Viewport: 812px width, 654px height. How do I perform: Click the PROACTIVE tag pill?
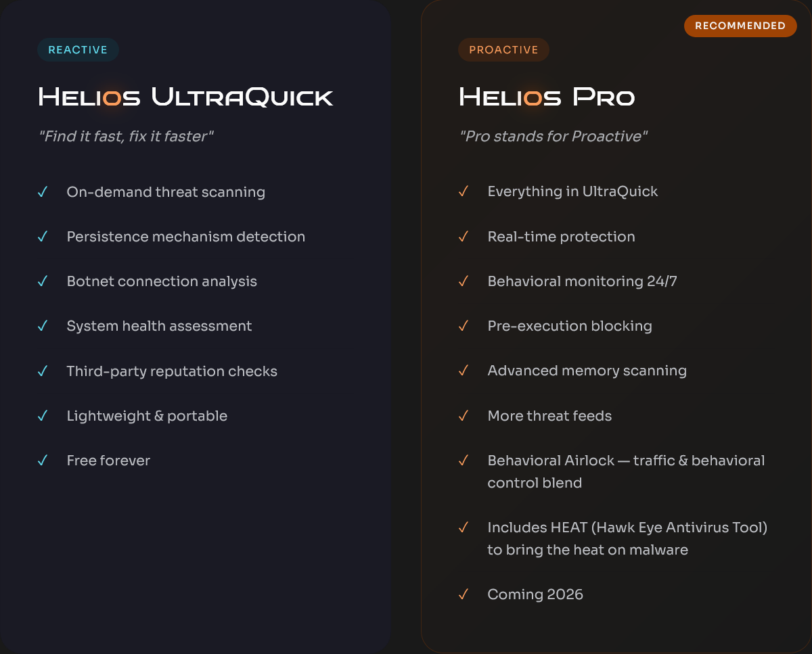[503, 50]
